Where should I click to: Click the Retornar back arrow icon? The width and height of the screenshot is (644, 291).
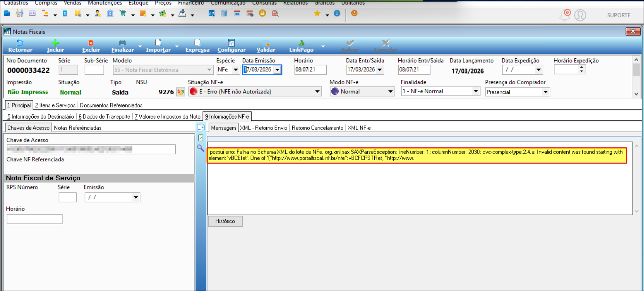(x=20, y=43)
